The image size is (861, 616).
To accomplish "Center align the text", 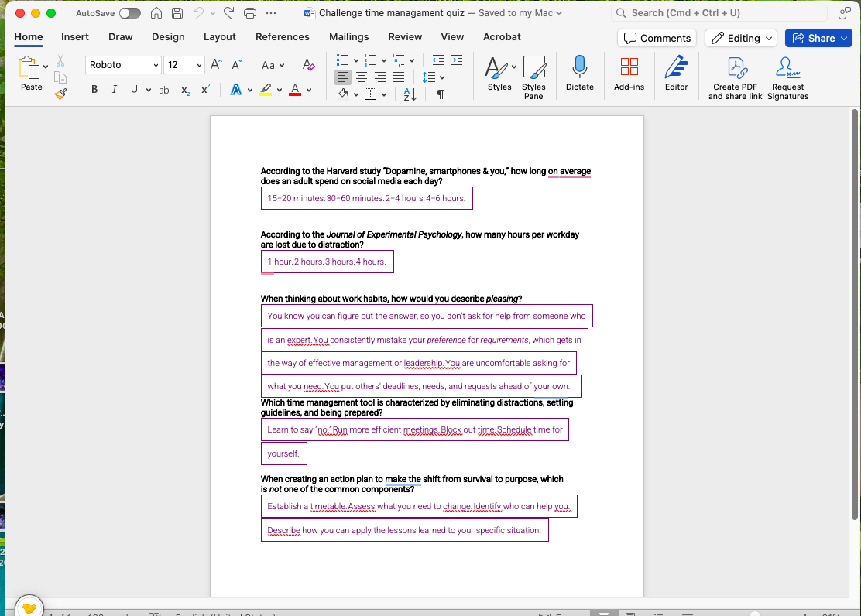I will [362, 77].
